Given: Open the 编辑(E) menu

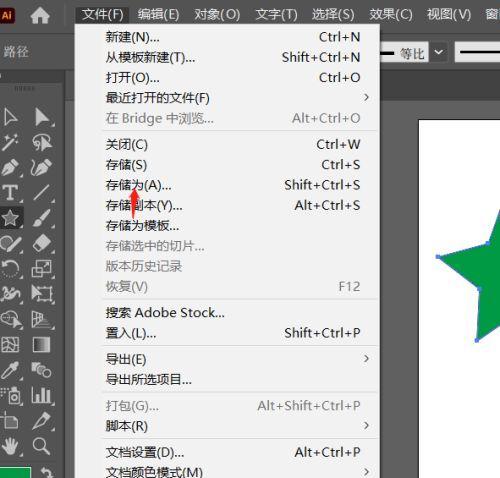Looking at the screenshot, I should click(158, 15).
